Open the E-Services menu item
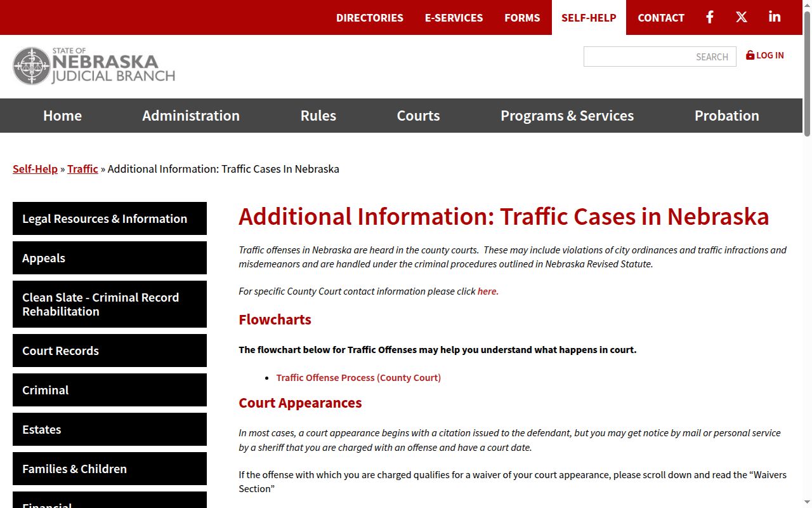The height and width of the screenshot is (508, 812). click(454, 18)
